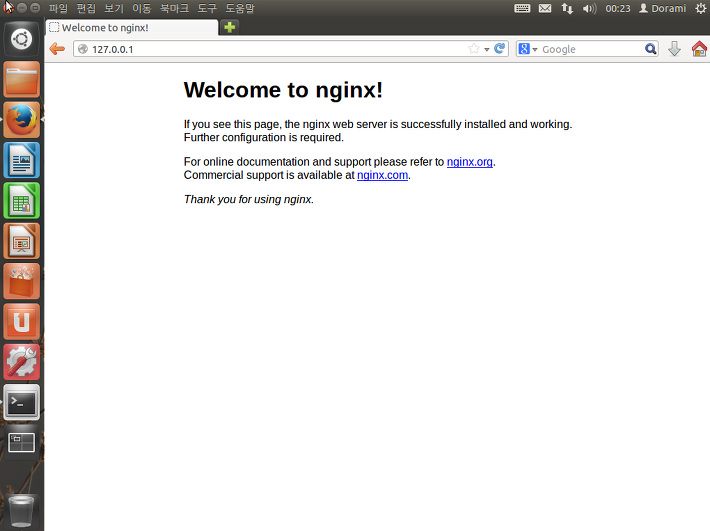Screen dimensions: 710x531
Task: Open sound volume indicator
Action: tap(589, 8)
